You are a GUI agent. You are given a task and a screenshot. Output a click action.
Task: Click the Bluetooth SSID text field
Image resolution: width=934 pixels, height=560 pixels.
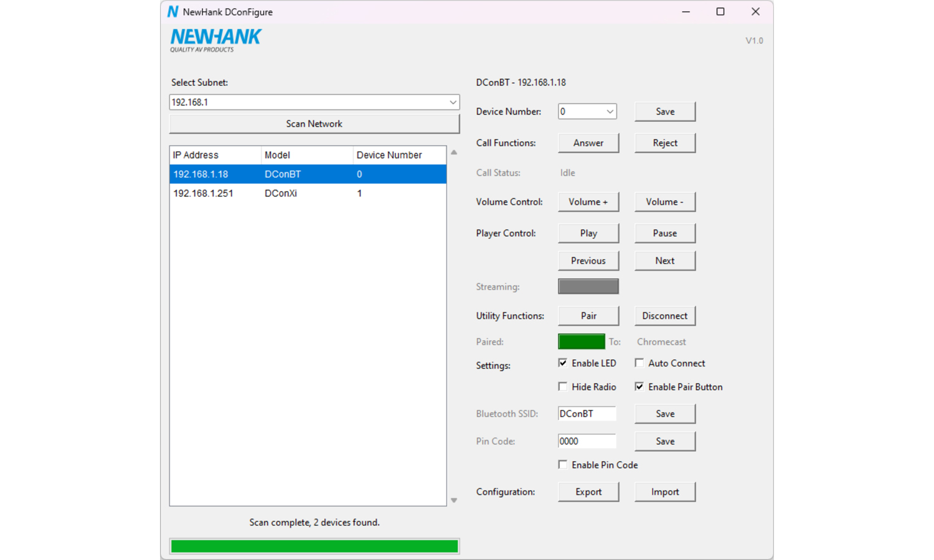coord(587,414)
